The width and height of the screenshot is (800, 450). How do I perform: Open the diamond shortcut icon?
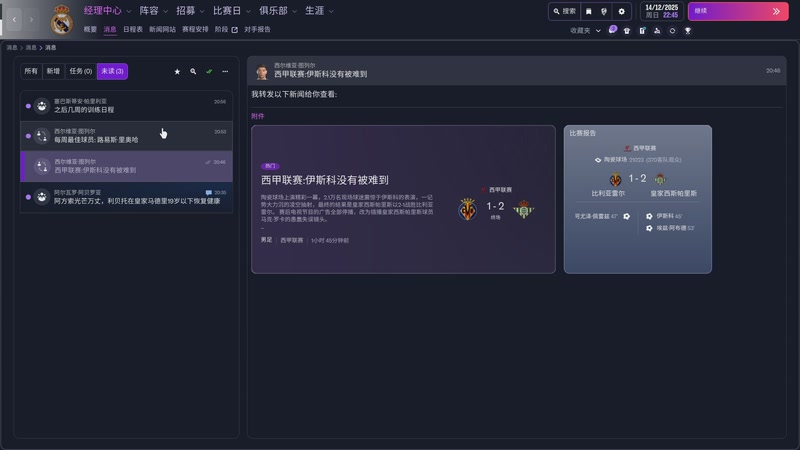click(672, 31)
